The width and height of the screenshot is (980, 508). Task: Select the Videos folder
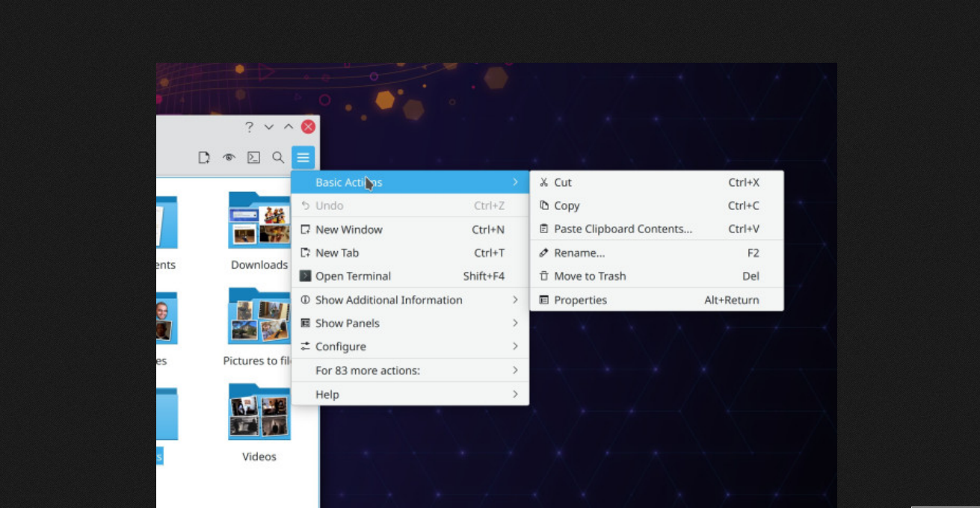tap(259, 412)
